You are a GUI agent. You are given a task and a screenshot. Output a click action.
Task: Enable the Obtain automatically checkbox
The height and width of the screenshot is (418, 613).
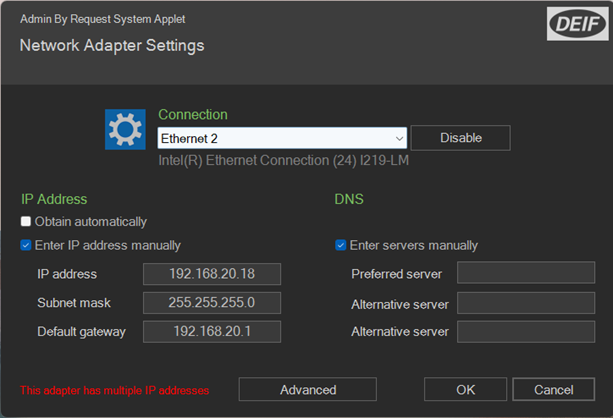(x=26, y=222)
